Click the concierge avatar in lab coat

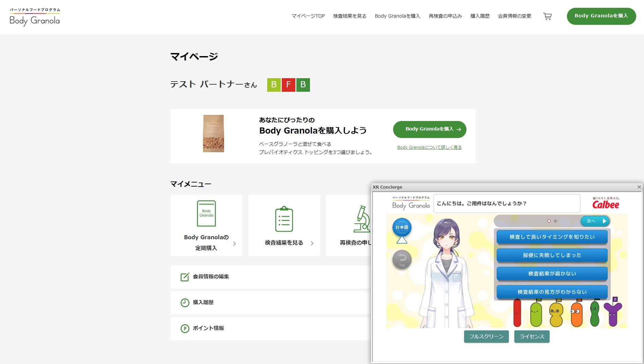[446, 274]
